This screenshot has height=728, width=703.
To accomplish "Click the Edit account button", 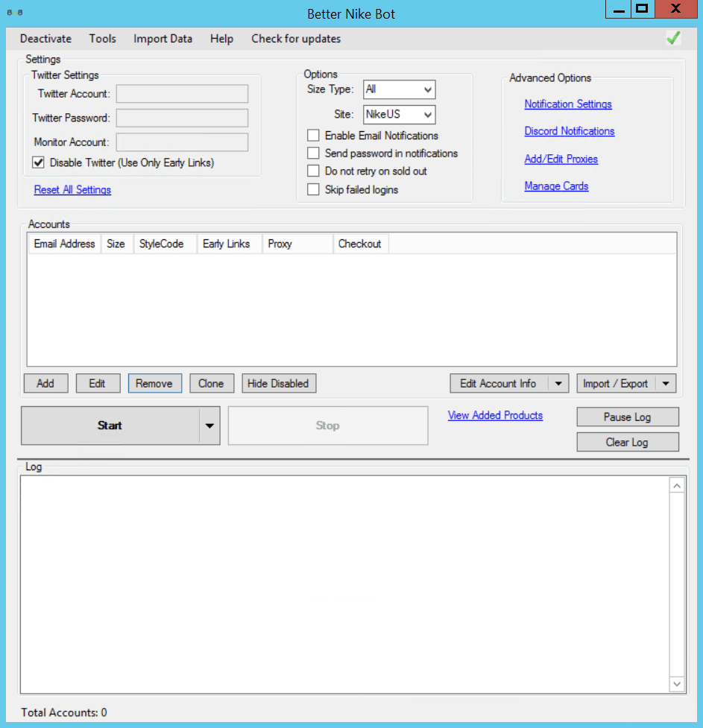I will 98,384.
